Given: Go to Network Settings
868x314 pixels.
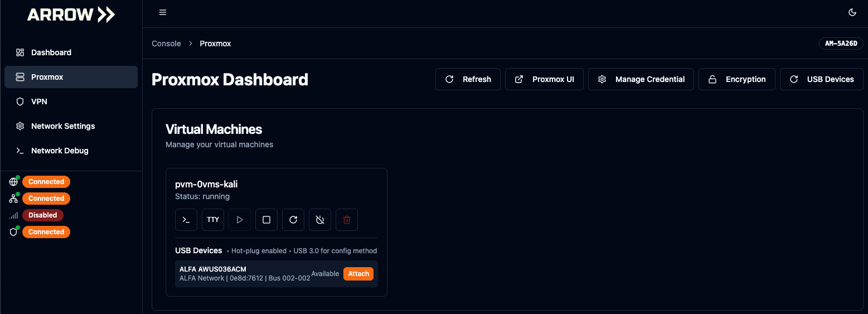Looking at the screenshot, I should click(71, 126).
